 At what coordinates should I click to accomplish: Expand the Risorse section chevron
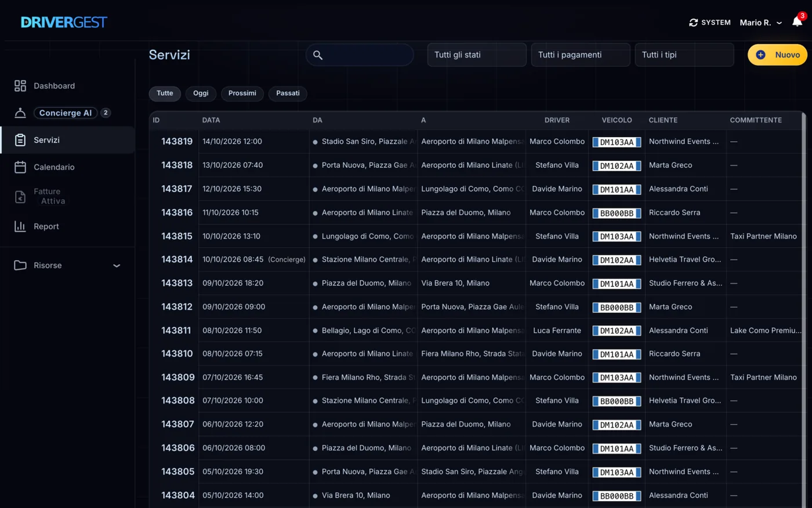click(117, 266)
